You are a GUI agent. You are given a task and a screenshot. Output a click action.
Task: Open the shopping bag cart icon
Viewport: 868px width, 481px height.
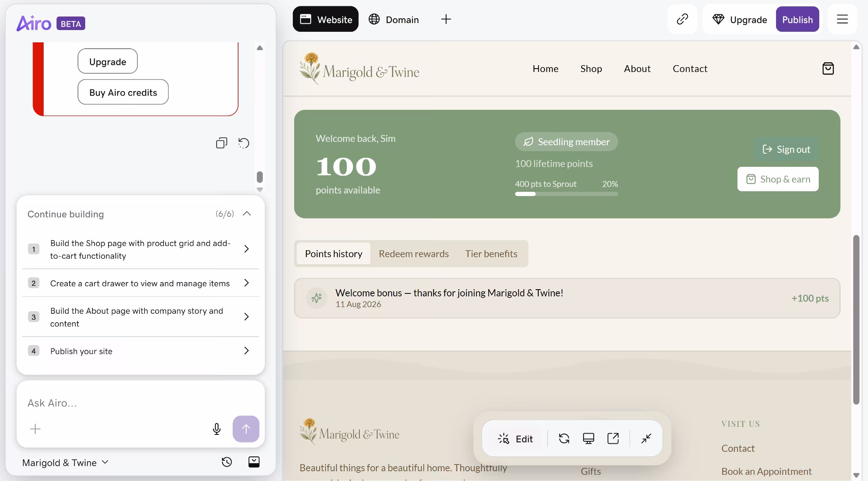828,69
